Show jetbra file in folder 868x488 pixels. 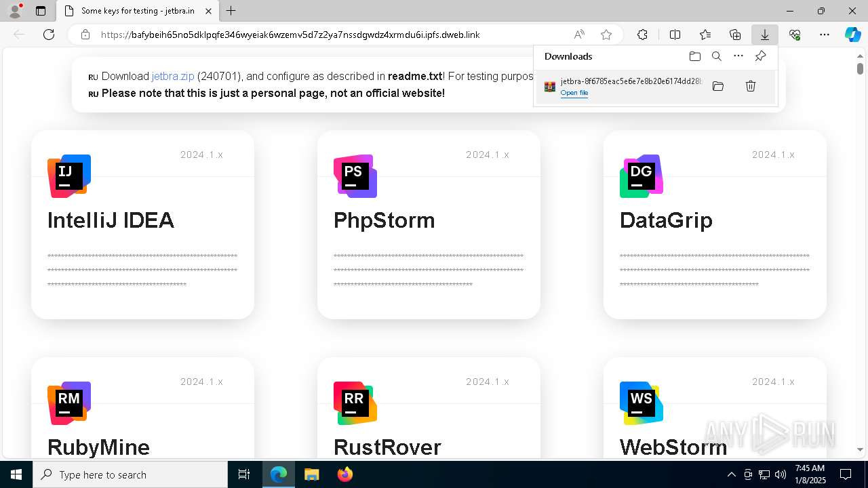point(718,86)
